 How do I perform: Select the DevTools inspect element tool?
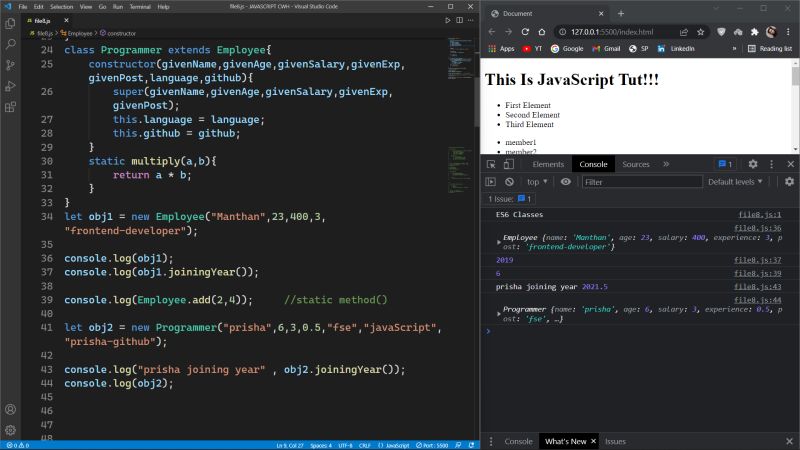[491, 164]
